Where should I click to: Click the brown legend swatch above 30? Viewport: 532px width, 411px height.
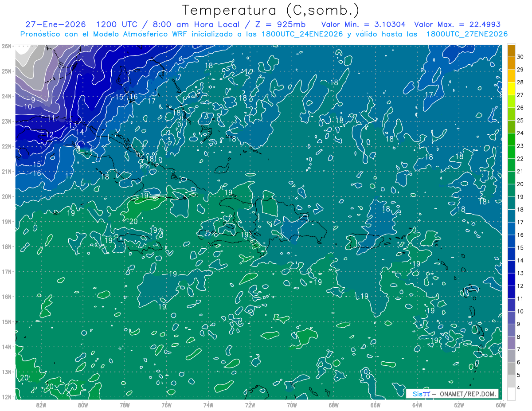tap(511, 51)
